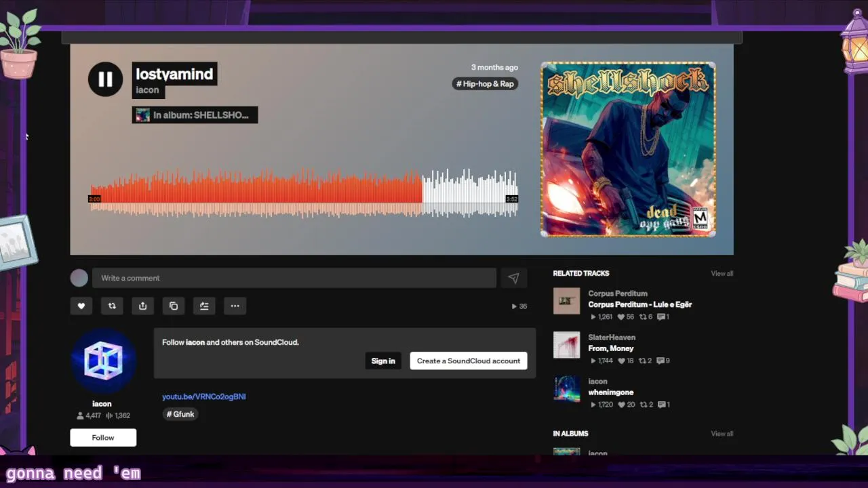The image size is (868, 488).
Task: Open In album: SHELLSHO... link
Action: click(195, 115)
